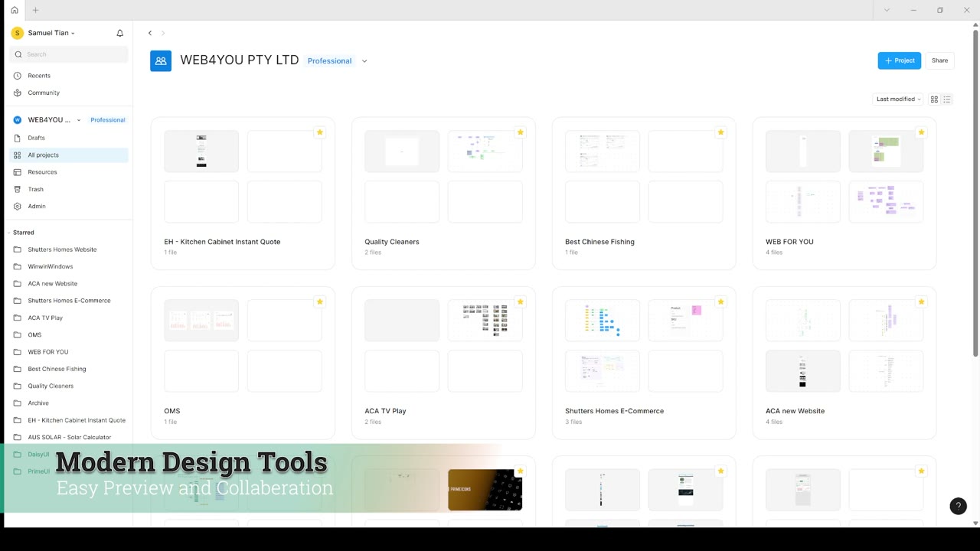Open the WEB FOR YOU project title

pos(789,242)
